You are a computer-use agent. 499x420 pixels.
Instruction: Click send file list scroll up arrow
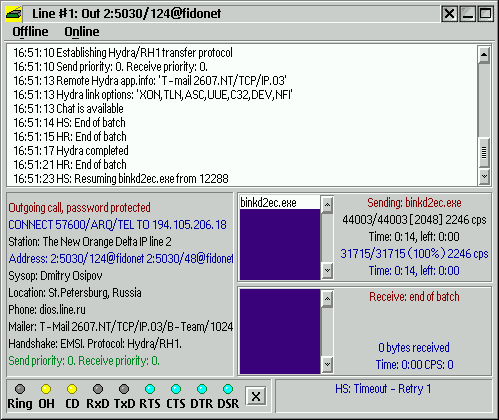point(327,204)
